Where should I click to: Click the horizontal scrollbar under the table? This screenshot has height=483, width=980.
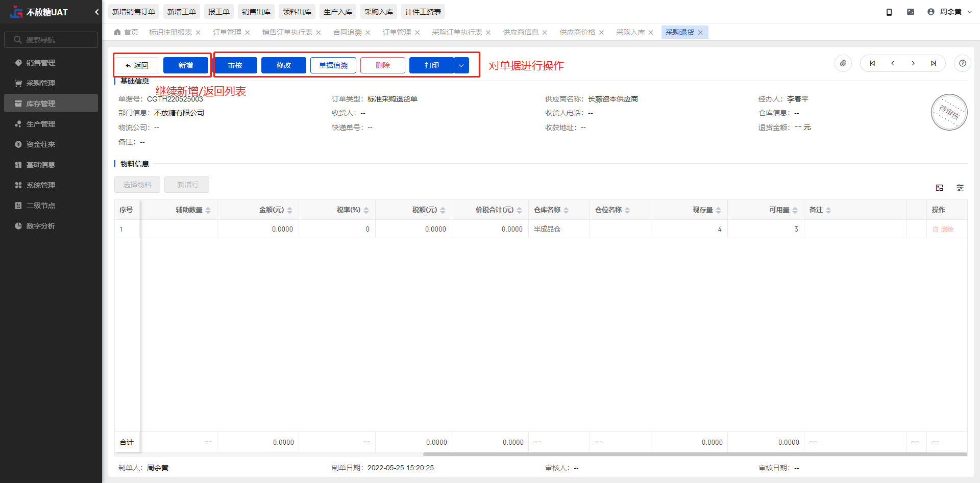pos(696,454)
